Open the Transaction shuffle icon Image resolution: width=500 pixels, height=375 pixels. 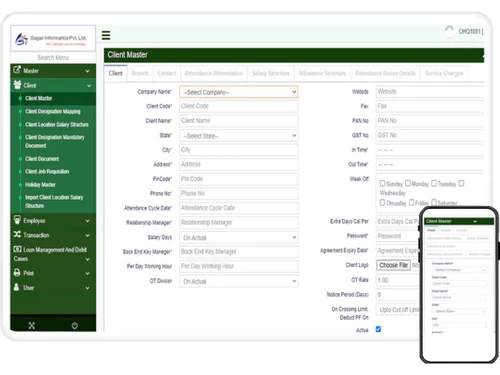coord(17,235)
